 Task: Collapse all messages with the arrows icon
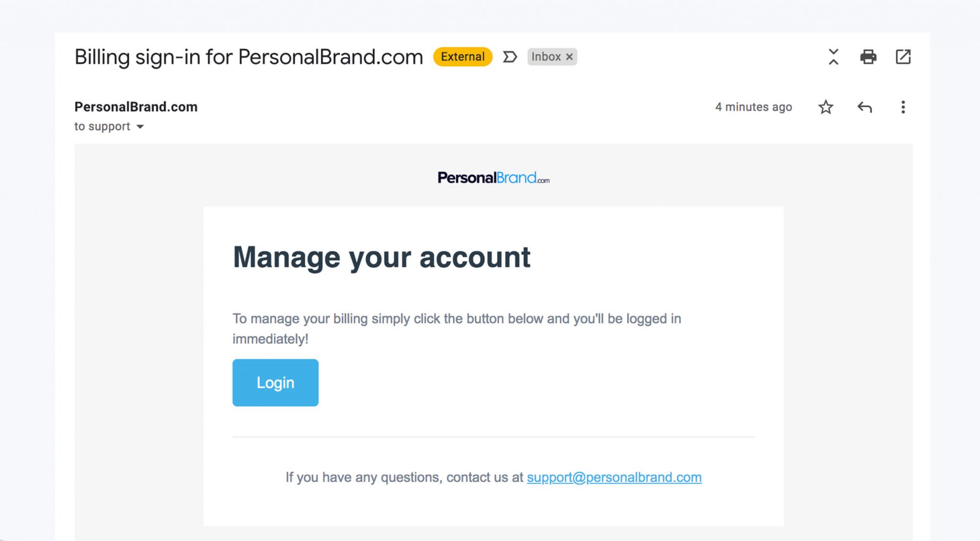pos(833,57)
